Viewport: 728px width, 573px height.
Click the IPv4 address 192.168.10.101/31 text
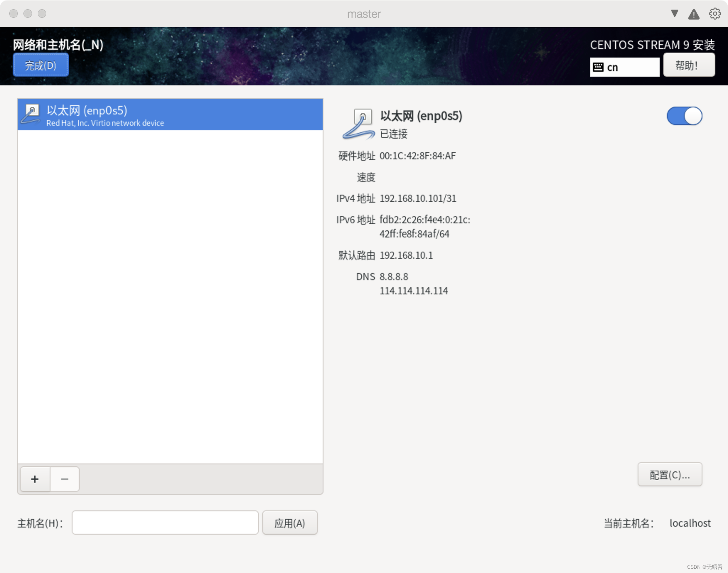(418, 198)
